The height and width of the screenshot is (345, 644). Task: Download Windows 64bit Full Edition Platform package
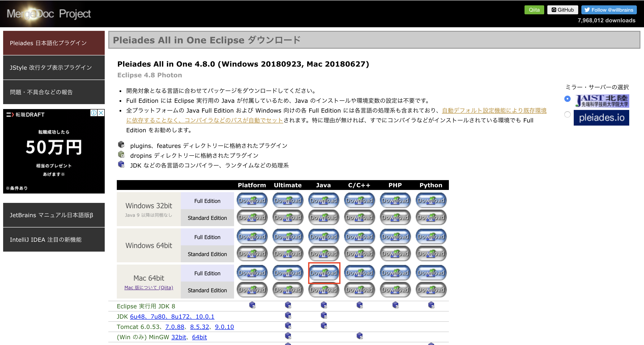(252, 237)
